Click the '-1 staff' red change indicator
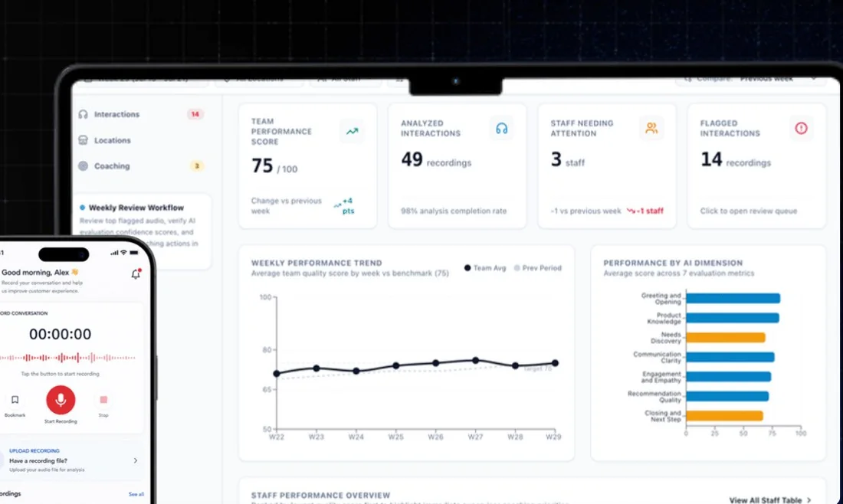Image resolution: width=843 pixels, height=504 pixels. [645, 211]
